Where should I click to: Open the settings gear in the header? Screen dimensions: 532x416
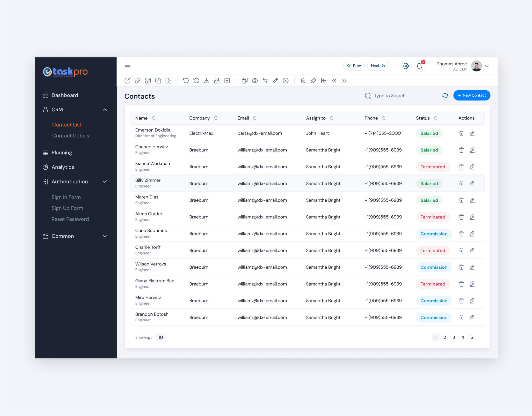(x=406, y=66)
